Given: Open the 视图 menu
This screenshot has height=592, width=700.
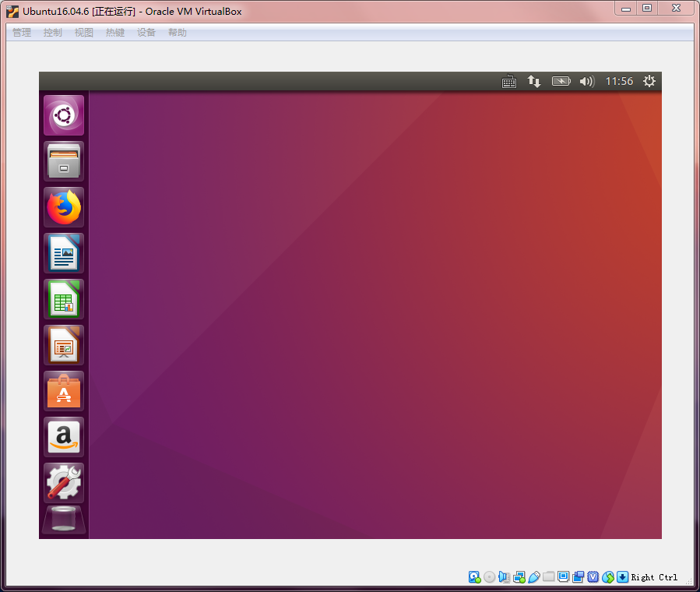Looking at the screenshot, I should click(x=84, y=33).
